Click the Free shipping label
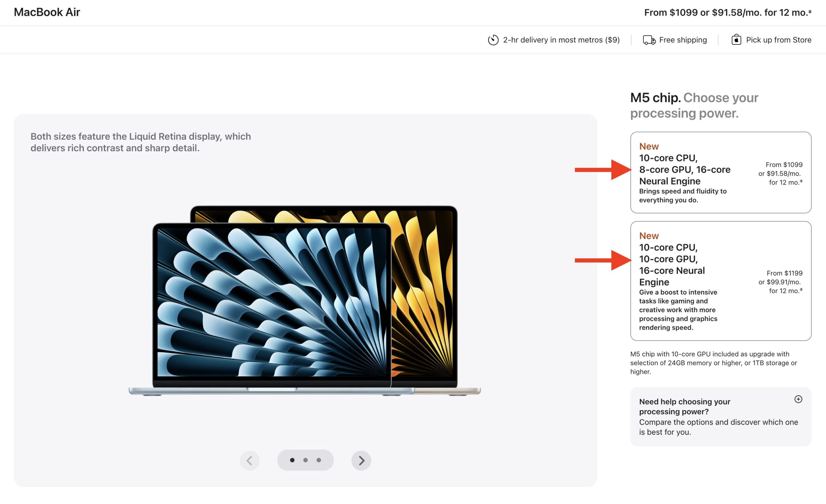The width and height of the screenshot is (826, 504). point(683,40)
